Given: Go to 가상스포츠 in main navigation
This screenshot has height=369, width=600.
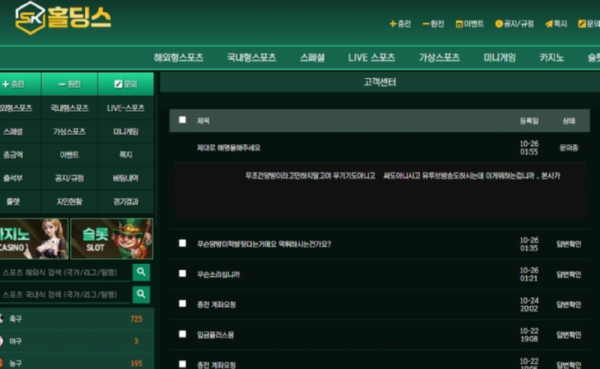Looking at the screenshot, I should tap(439, 58).
